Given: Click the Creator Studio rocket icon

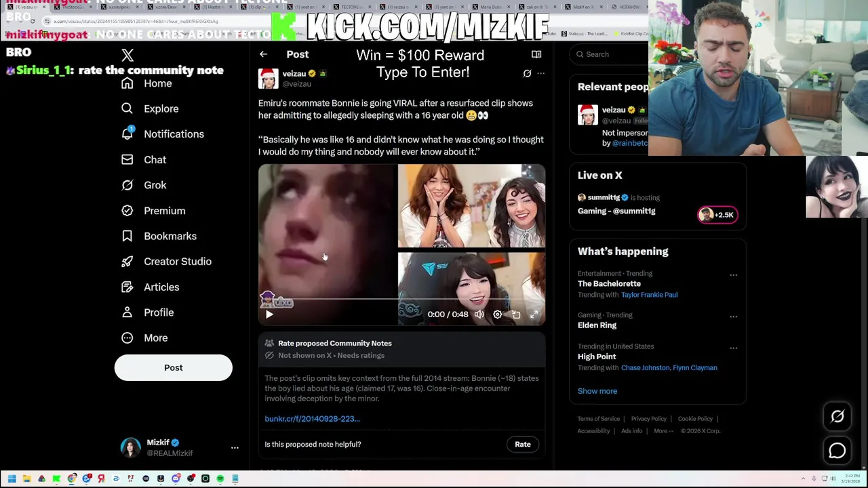Looking at the screenshot, I should 127,262.
